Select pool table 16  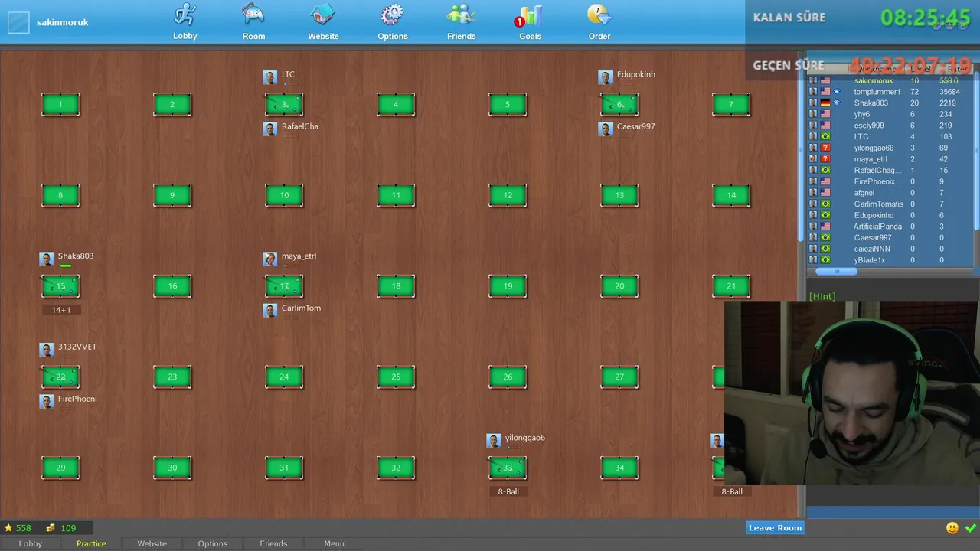pyautogui.click(x=172, y=286)
